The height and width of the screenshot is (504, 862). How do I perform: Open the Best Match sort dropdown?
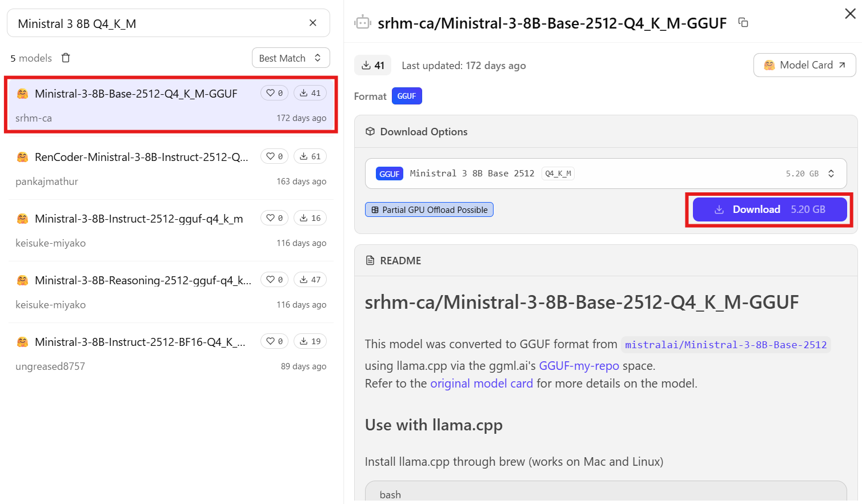(291, 58)
